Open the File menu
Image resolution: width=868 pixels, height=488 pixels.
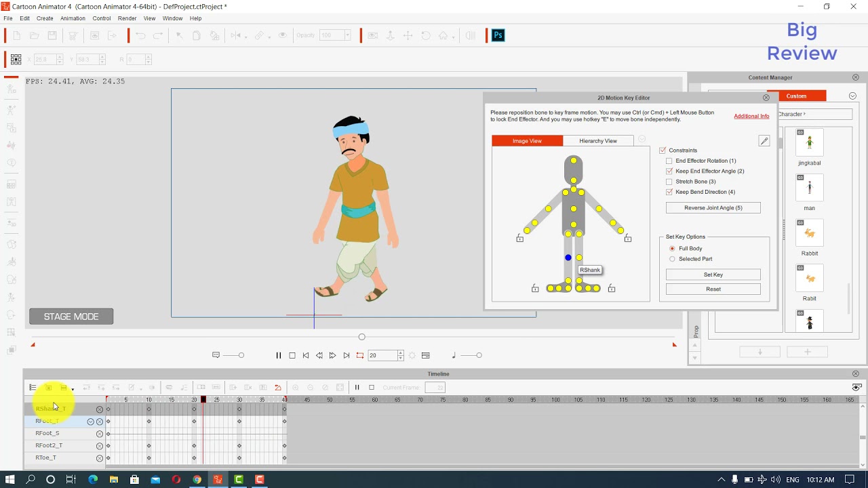pyautogui.click(x=8, y=18)
